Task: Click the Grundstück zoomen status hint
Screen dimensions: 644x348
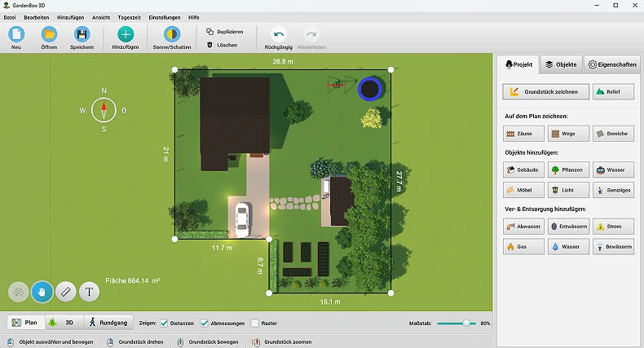Action: [283, 341]
